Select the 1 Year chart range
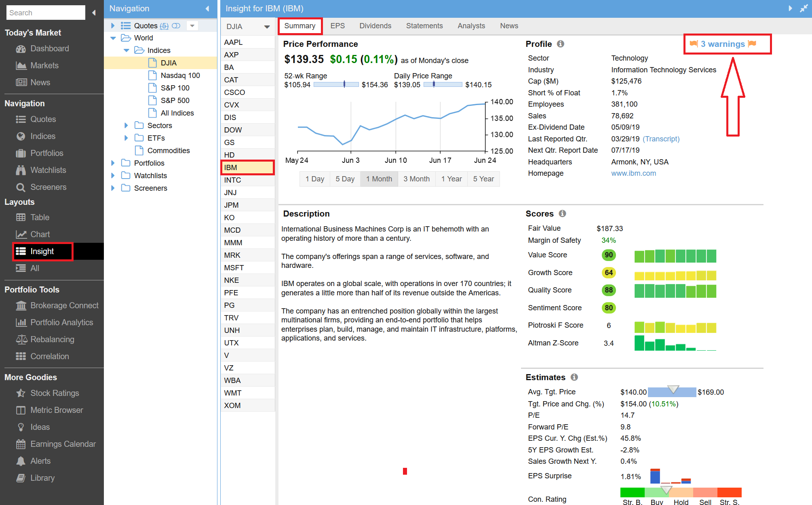The image size is (812, 505). tap(451, 179)
